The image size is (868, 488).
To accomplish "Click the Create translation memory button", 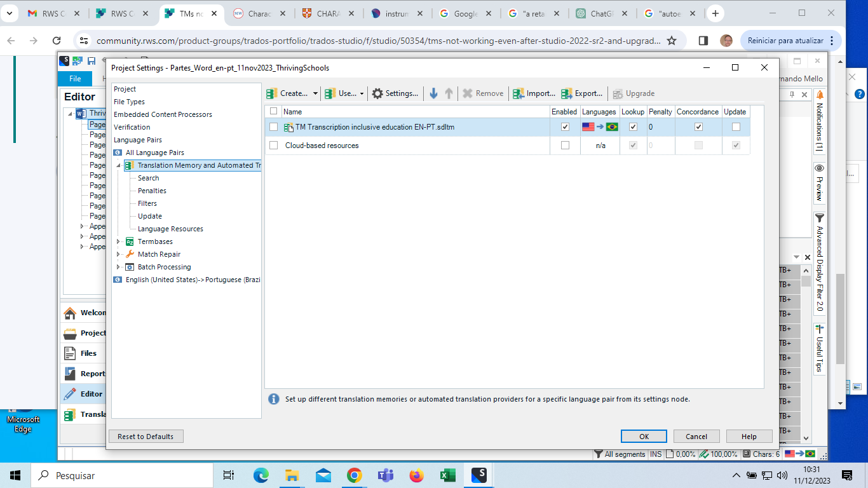I will (x=287, y=93).
